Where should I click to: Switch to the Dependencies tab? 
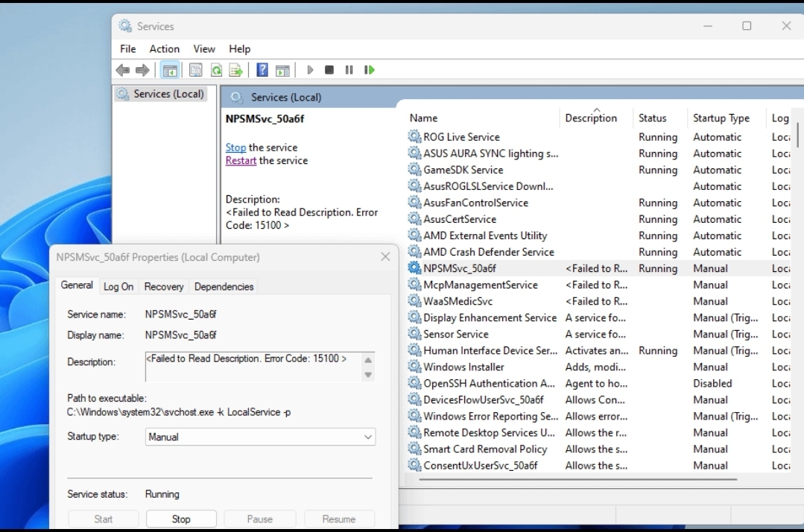[224, 287]
